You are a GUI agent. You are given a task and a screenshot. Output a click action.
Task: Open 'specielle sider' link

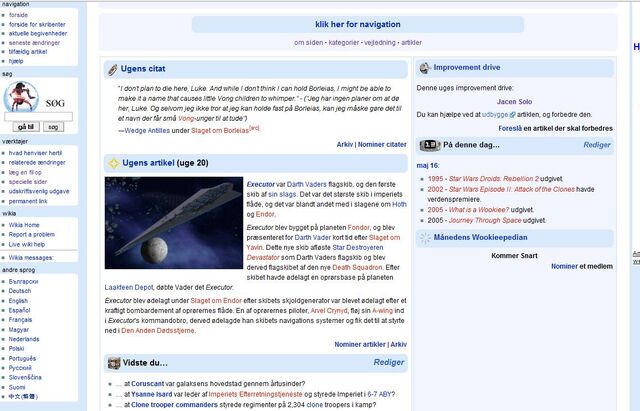pyautogui.click(x=28, y=182)
